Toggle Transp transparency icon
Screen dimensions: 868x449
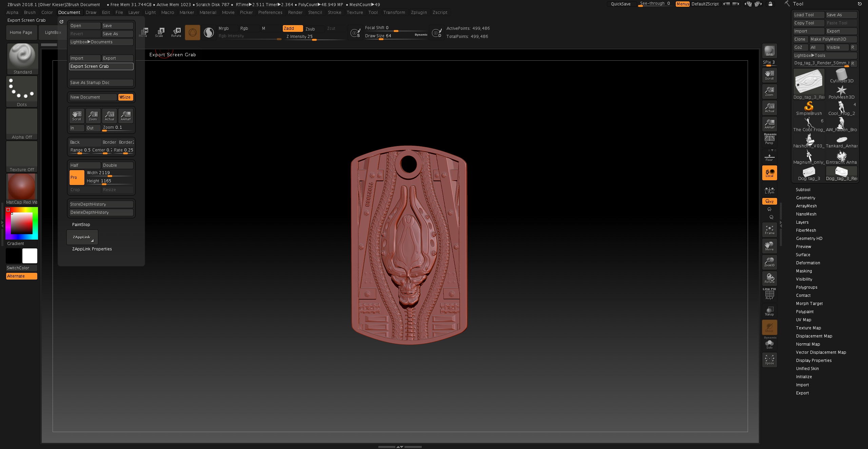769,311
